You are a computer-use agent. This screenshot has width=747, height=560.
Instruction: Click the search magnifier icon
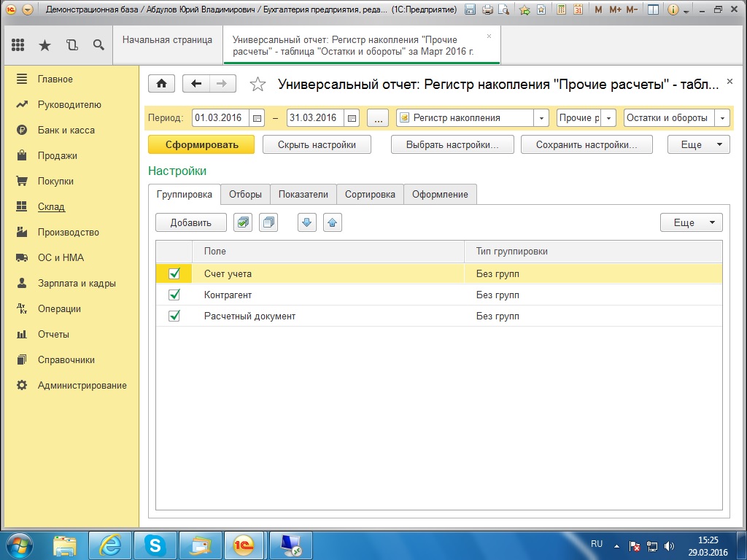point(98,45)
